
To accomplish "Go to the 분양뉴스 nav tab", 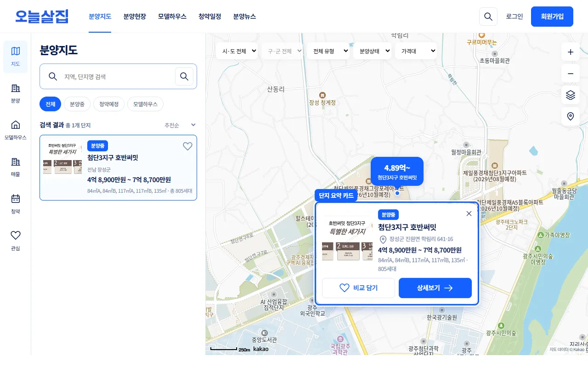I will point(244,17).
